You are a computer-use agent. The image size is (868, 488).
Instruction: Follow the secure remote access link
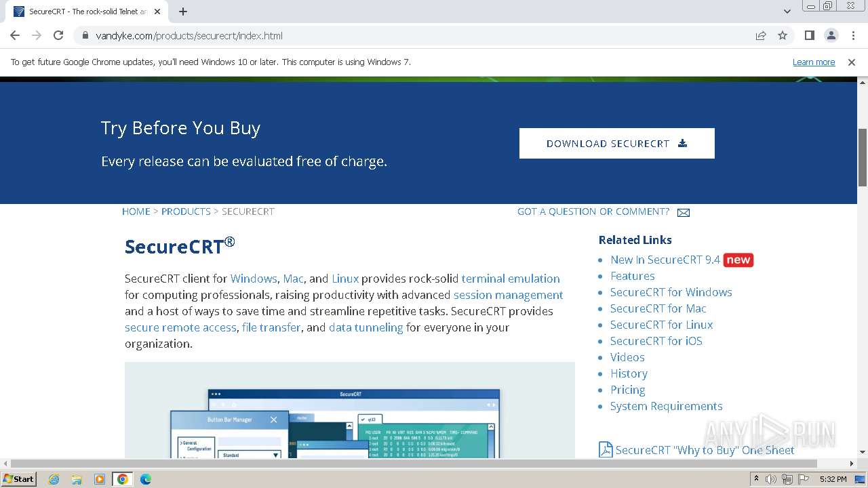(x=180, y=327)
